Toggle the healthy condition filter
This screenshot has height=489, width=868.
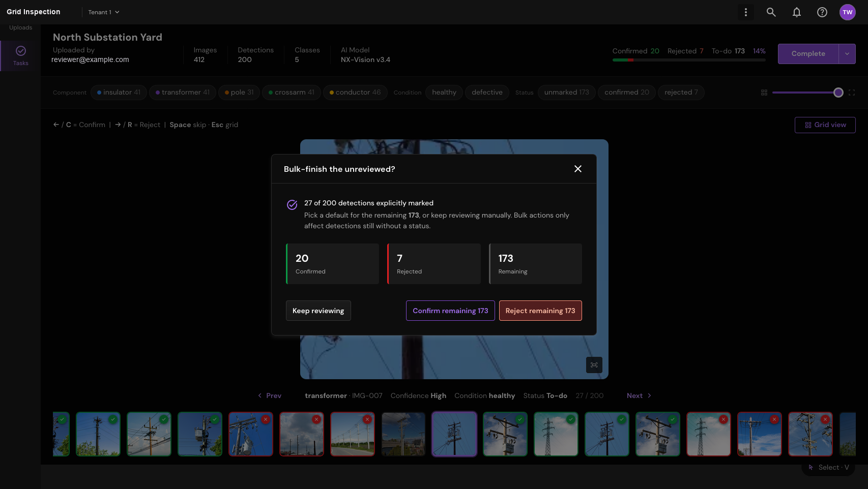pos(444,93)
